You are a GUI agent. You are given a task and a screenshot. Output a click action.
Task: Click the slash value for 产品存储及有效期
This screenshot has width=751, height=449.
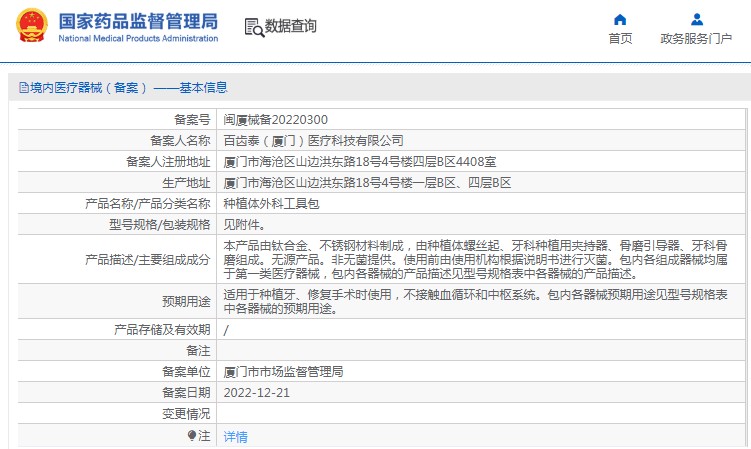click(x=226, y=330)
